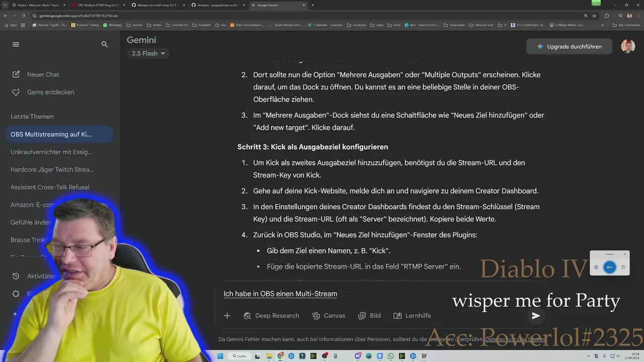Click the Upgrade durchführen button
Image resolution: width=644 pixels, height=362 pixels.
pyautogui.click(x=569, y=46)
